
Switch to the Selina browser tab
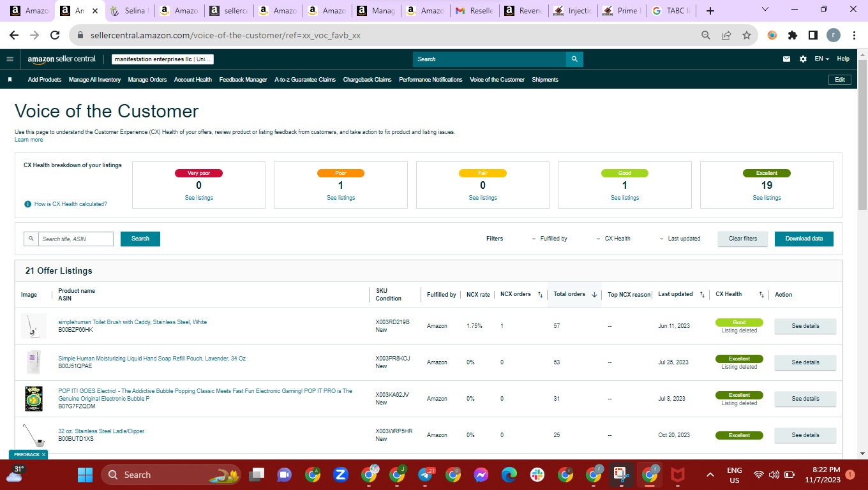point(130,11)
